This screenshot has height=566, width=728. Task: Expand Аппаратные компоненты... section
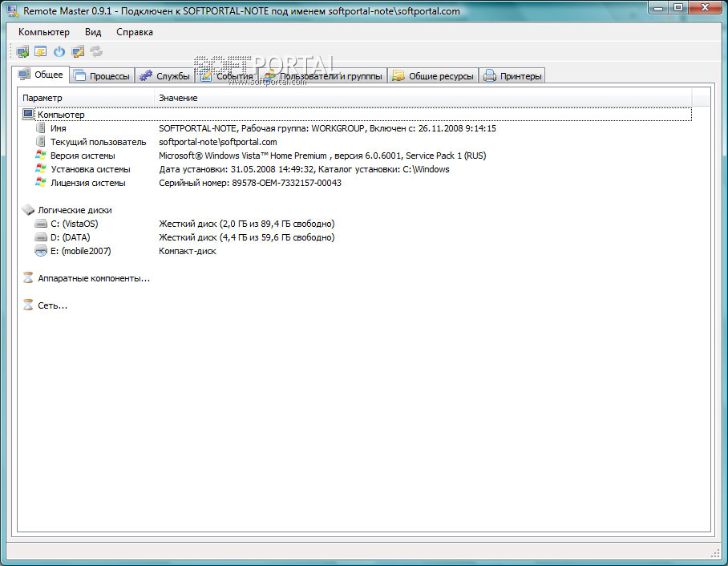pos(94,278)
